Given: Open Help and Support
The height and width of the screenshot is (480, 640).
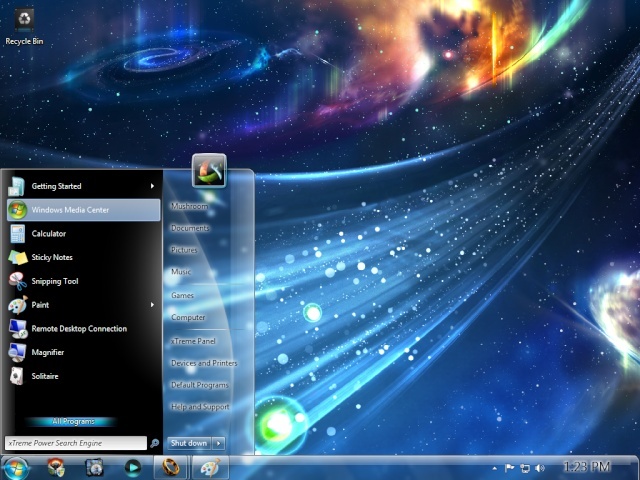Looking at the screenshot, I should point(200,407).
